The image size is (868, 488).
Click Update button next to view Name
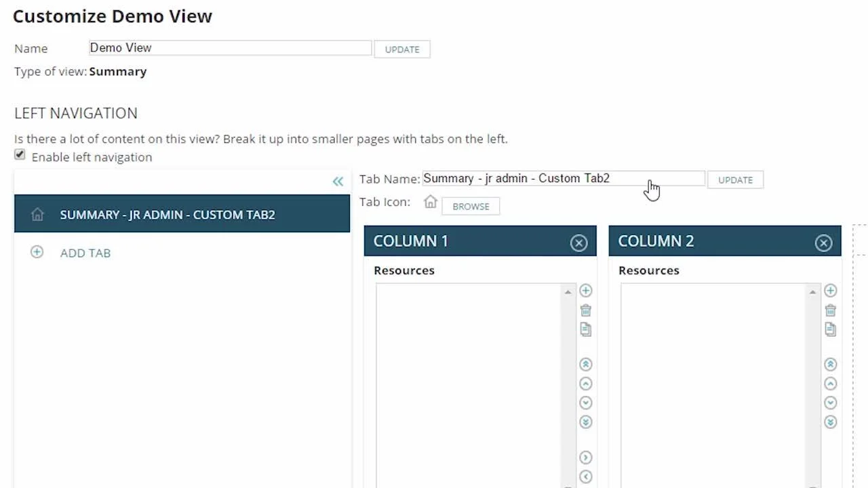click(402, 49)
